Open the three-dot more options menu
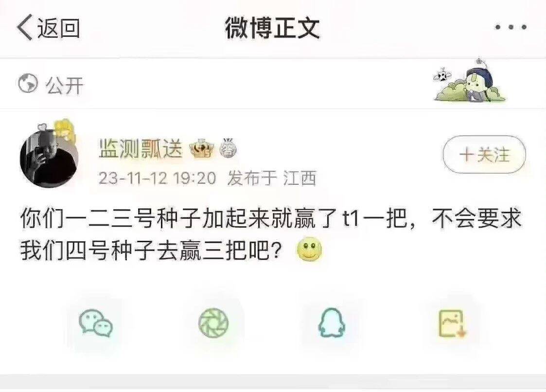 [x=511, y=27]
